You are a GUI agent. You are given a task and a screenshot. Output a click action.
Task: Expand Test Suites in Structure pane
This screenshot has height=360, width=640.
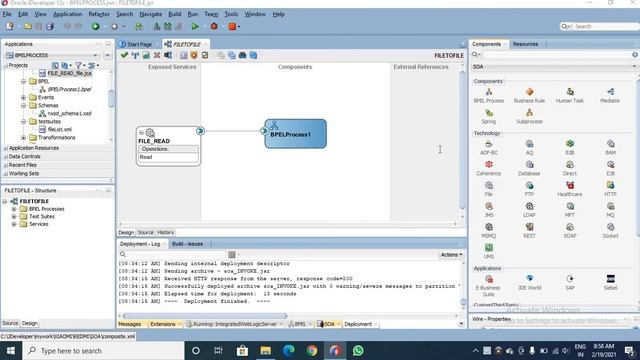(x=14, y=217)
